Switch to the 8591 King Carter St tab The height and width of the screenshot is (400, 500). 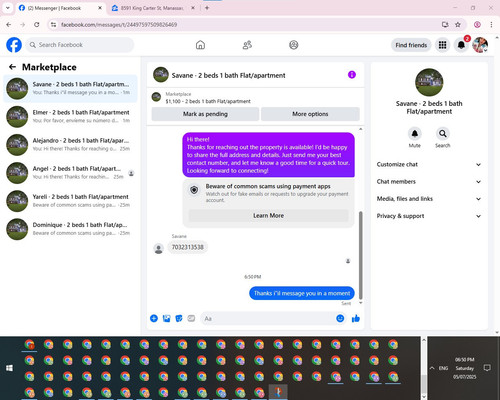tap(152, 8)
